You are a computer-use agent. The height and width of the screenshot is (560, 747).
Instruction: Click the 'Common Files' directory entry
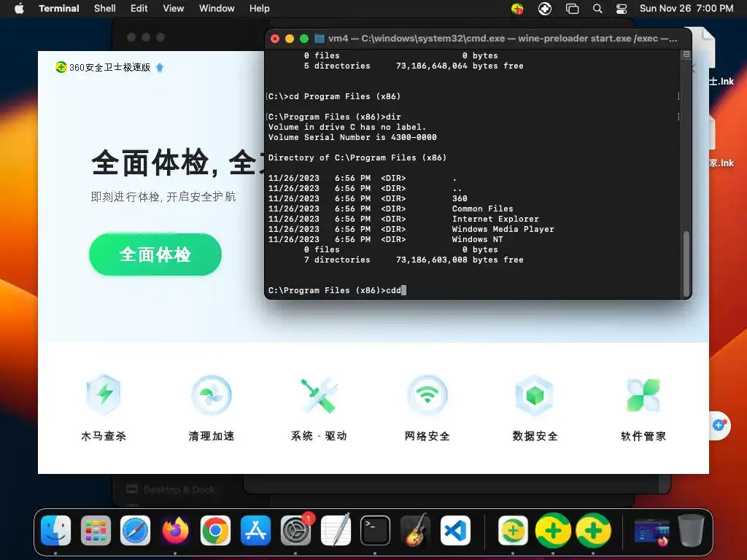483,209
